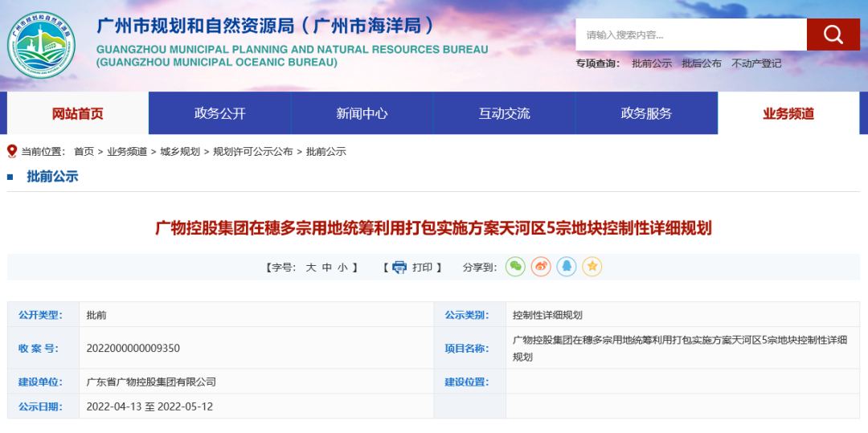The image size is (868, 433).
Task: Click the red article title
Action: click(x=433, y=228)
